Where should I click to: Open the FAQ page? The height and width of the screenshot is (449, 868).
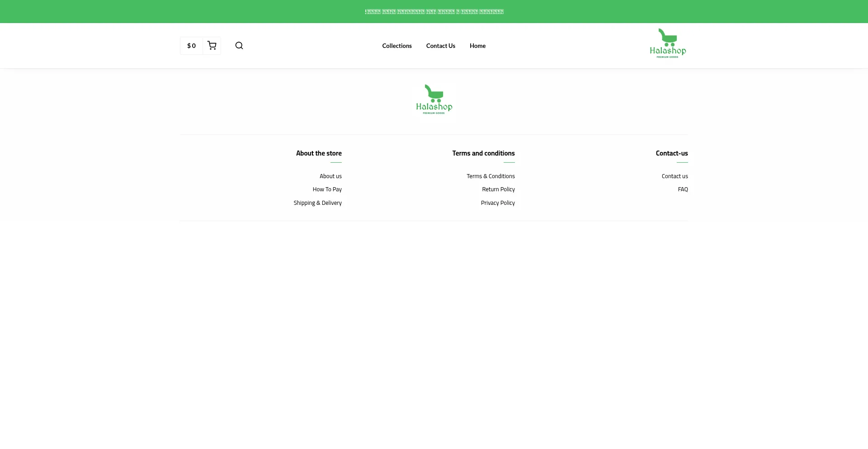coord(683,189)
